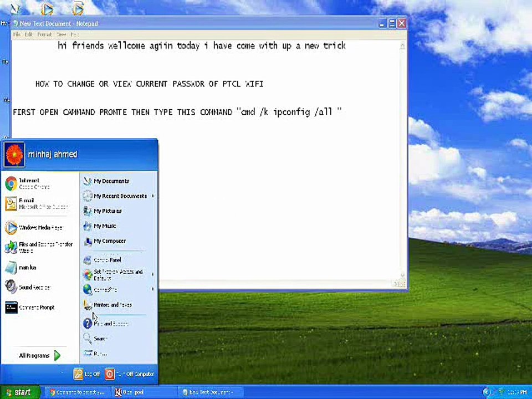
Task: Click Notepad scrollbar up arrow
Action: [403, 45]
